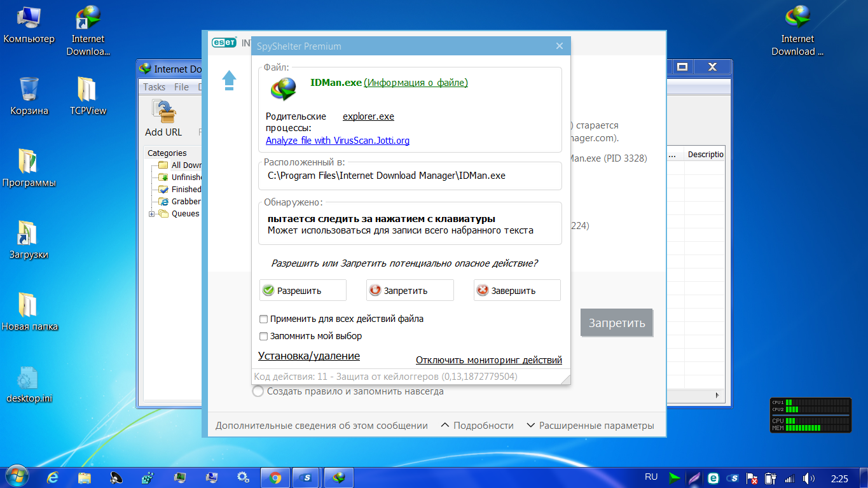The width and height of the screenshot is (868, 488).
Task: Click 'Отключить мониторинг действий' link
Action: point(489,360)
